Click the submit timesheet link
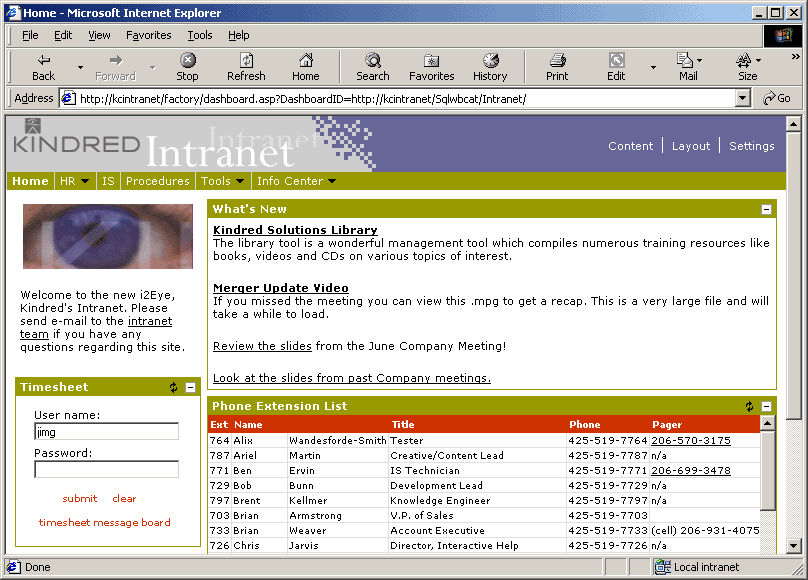The image size is (808, 580). (x=80, y=499)
